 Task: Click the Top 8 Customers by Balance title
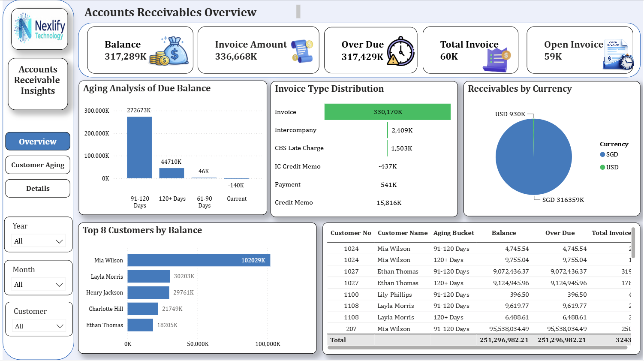[142, 230]
